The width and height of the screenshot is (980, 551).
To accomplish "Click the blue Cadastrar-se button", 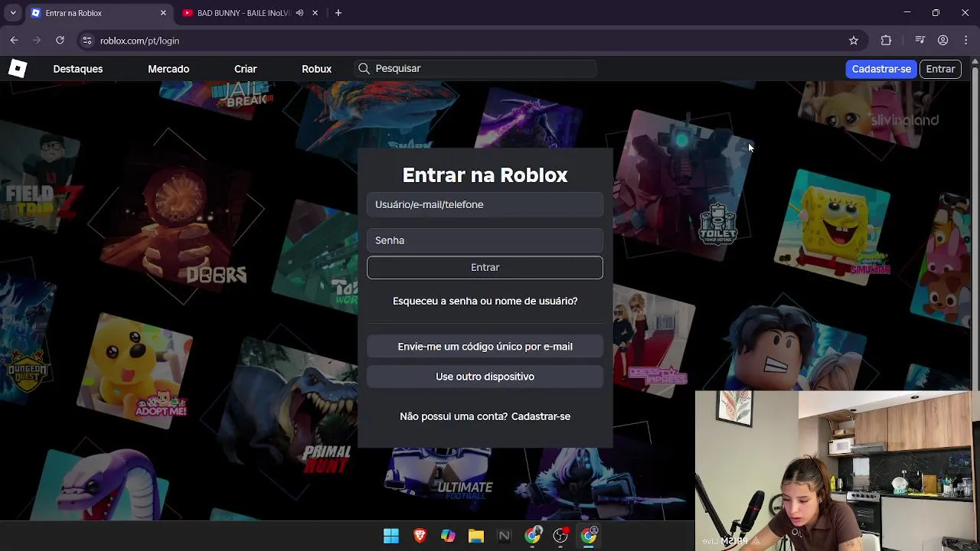I will pyautogui.click(x=881, y=69).
